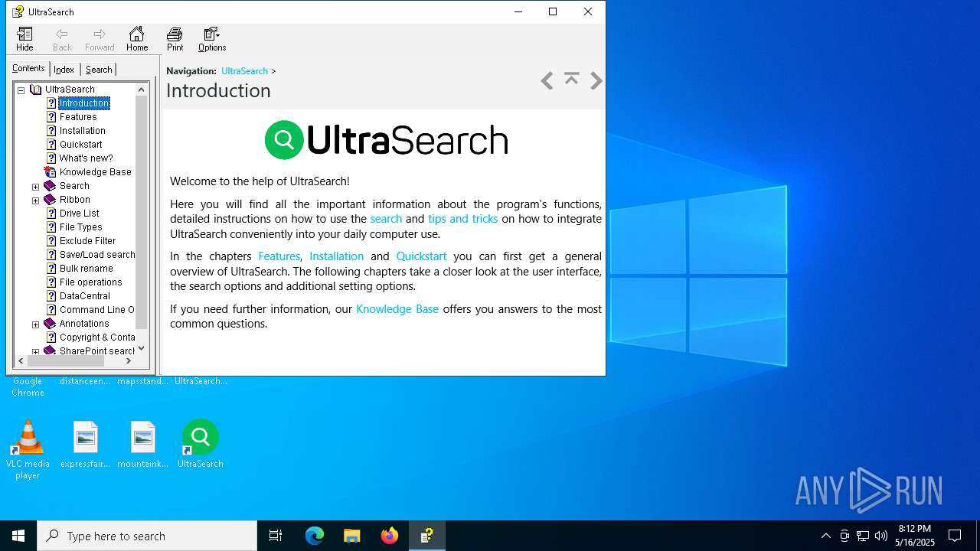
Task: Open the Quickstart topic in contents tree
Action: [x=81, y=145]
